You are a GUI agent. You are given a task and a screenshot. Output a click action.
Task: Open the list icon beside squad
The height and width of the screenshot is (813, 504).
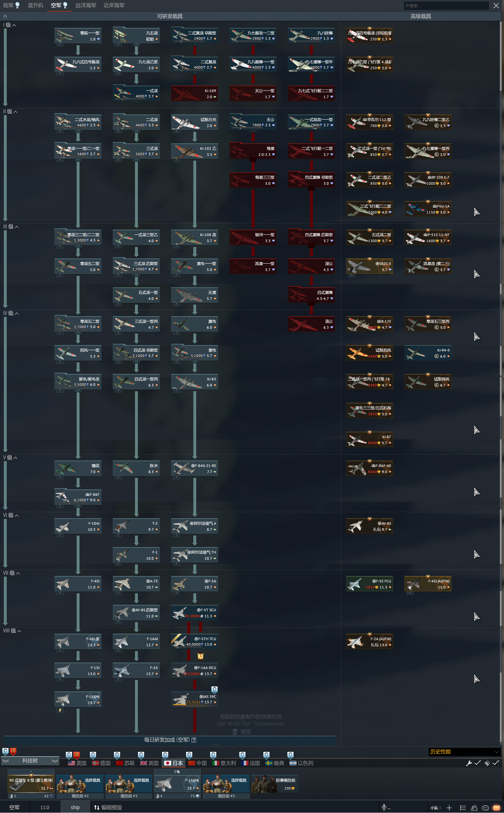(x=463, y=808)
